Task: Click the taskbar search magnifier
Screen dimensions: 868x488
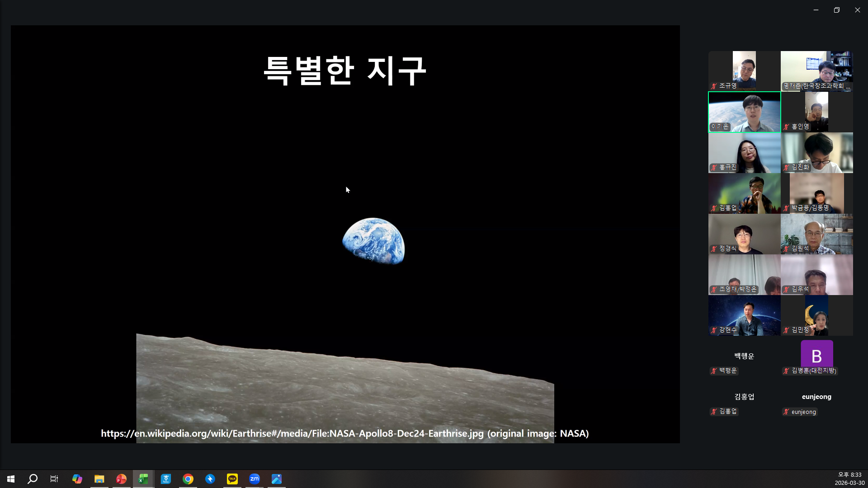Action: coord(33,479)
